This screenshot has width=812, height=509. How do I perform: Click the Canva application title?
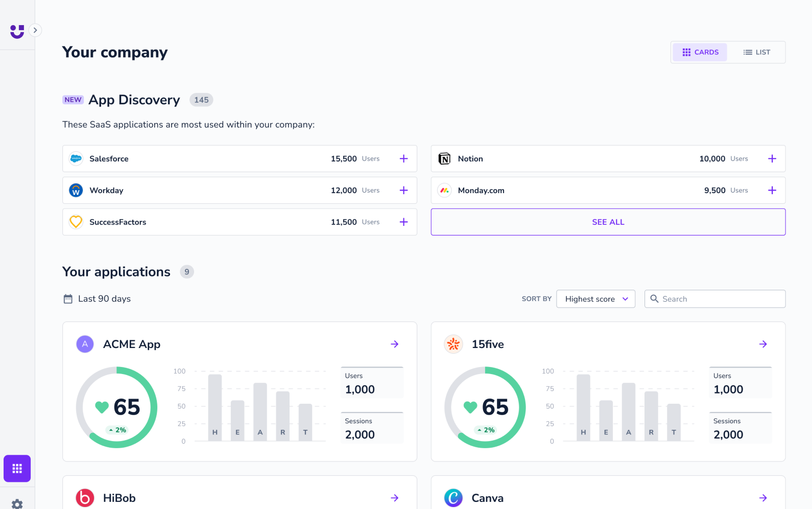tap(487, 498)
